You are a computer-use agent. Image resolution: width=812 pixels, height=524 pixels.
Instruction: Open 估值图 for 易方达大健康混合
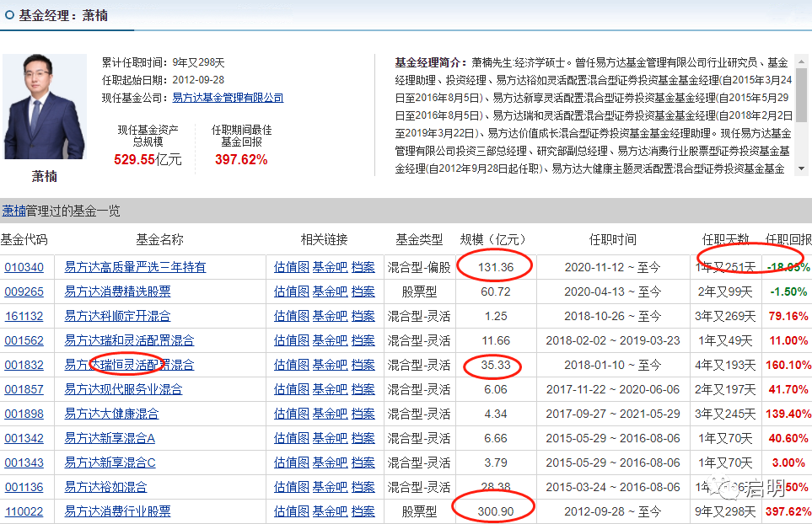tap(292, 414)
